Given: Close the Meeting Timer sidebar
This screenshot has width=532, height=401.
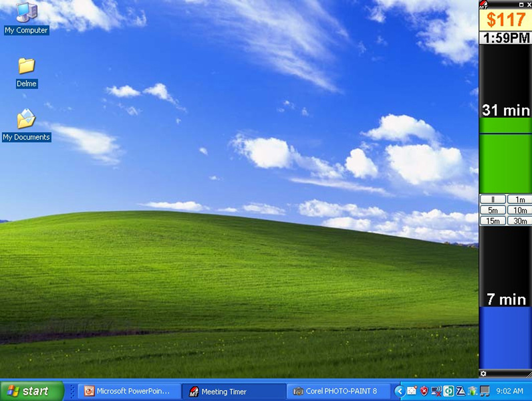Looking at the screenshot, I should coord(529,5).
